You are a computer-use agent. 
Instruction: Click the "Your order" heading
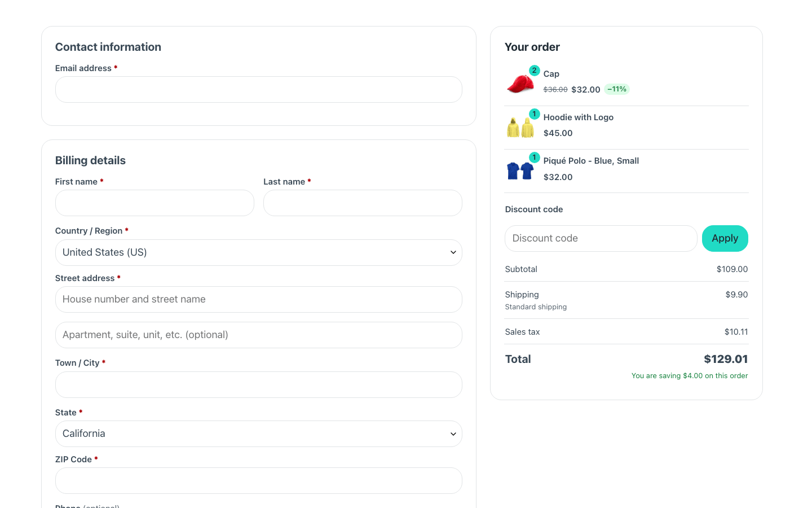[532, 47]
